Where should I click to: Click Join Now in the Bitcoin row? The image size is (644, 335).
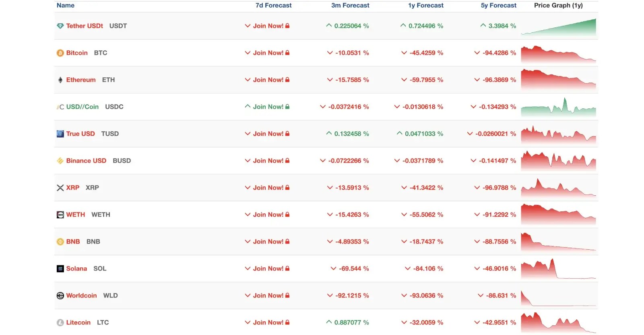click(268, 53)
